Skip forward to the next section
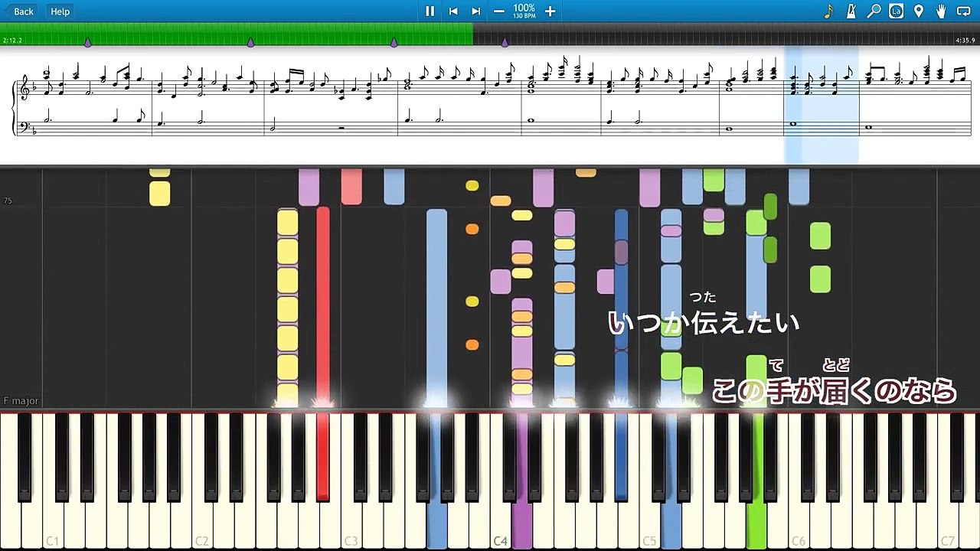 coord(476,11)
